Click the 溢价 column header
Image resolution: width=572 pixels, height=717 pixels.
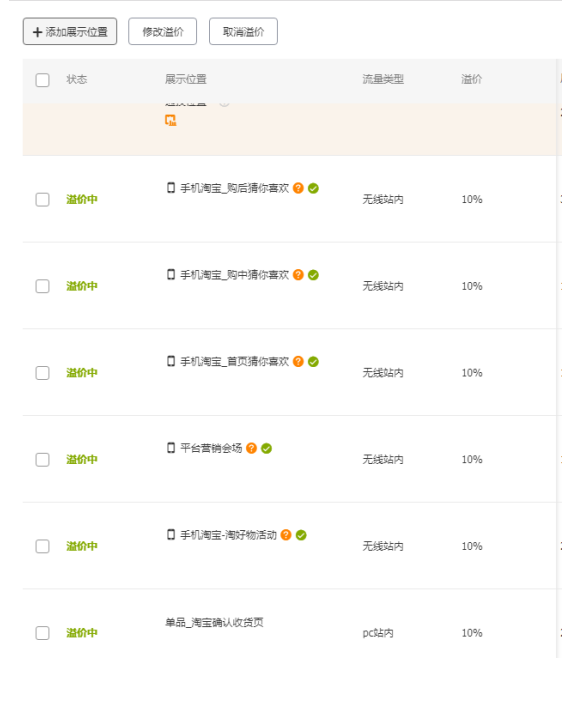pos(471,79)
